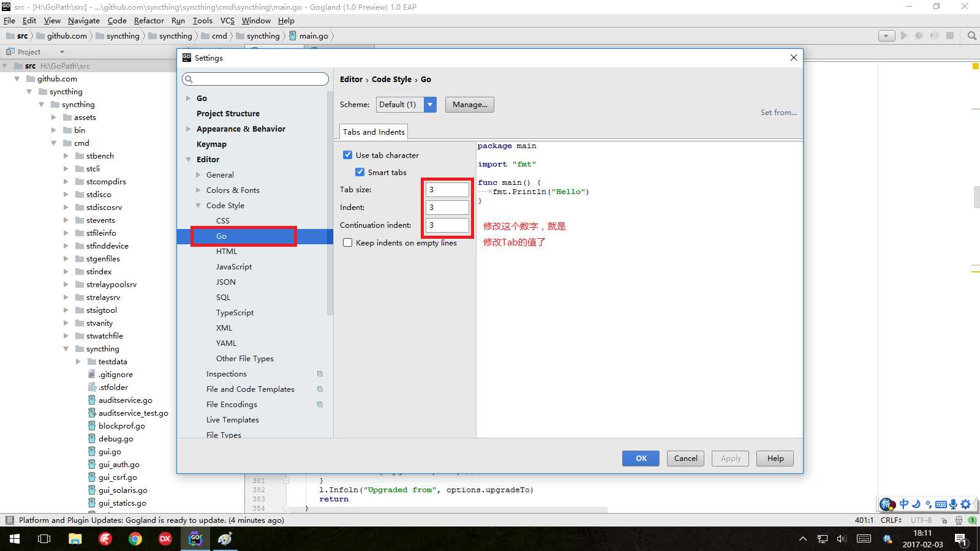Open the Windows Start menu
This screenshot has width=980, height=551.
coord(15,539)
